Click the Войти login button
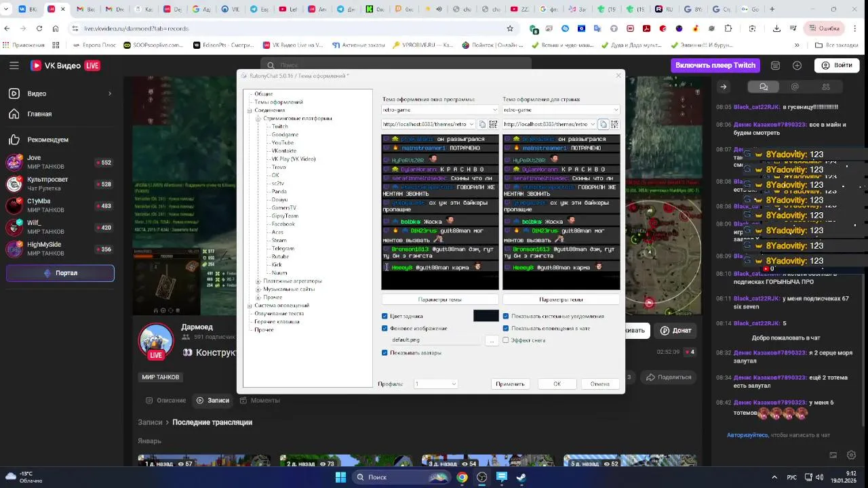 [x=836, y=65]
